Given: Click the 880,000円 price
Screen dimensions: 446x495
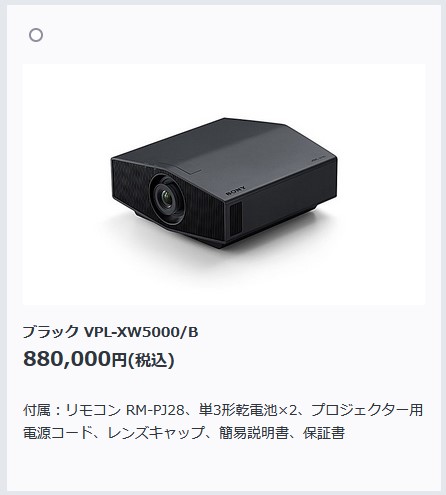Looking at the screenshot, I should (x=75, y=359).
